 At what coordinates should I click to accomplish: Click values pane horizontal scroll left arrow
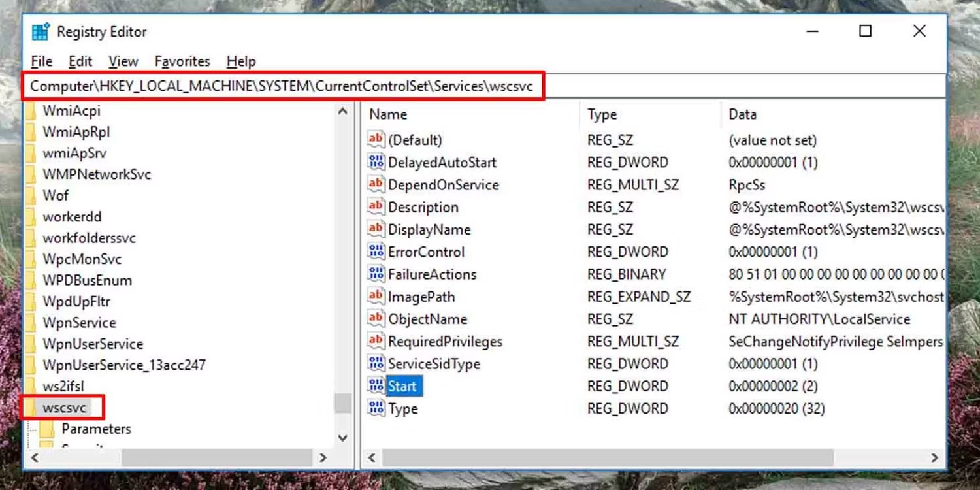tap(372, 458)
